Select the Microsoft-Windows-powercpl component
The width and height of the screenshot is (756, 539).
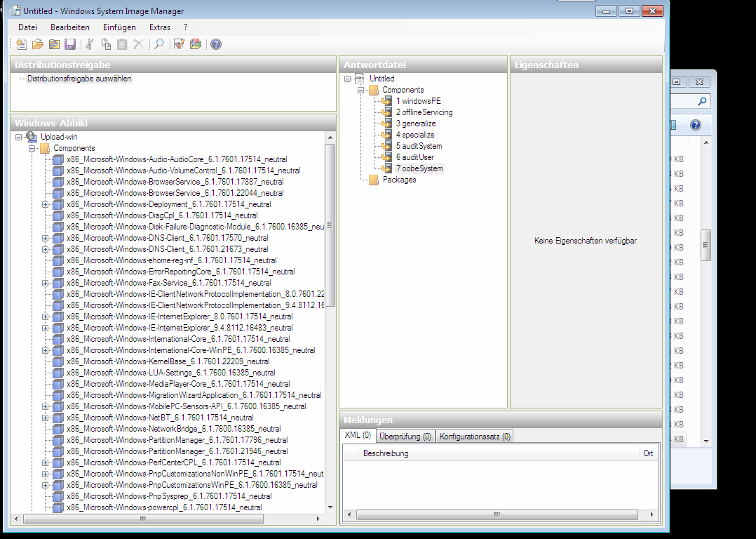pyautogui.click(x=164, y=507)
